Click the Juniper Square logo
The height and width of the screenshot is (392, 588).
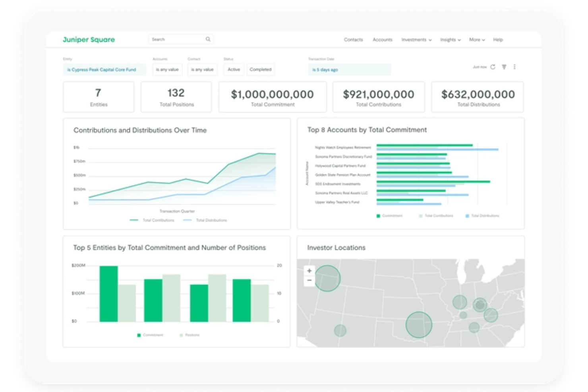[x=89, y=39]
